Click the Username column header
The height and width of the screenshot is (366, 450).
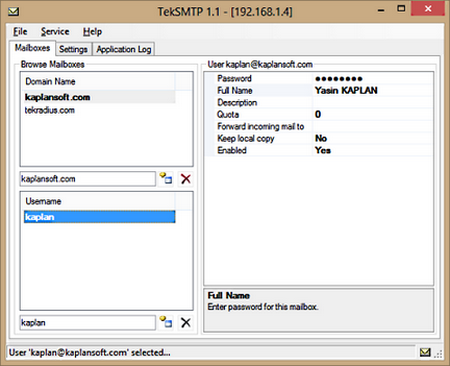tap(99, 201)
